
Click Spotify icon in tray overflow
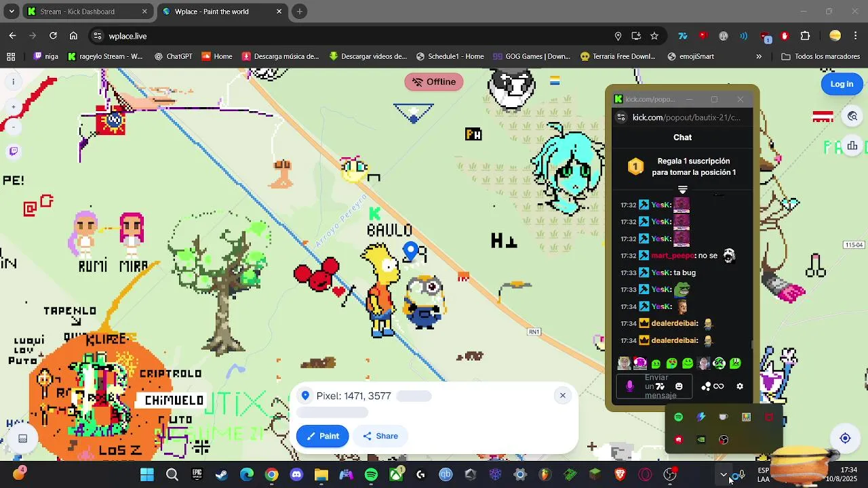(x=679, y=417)
